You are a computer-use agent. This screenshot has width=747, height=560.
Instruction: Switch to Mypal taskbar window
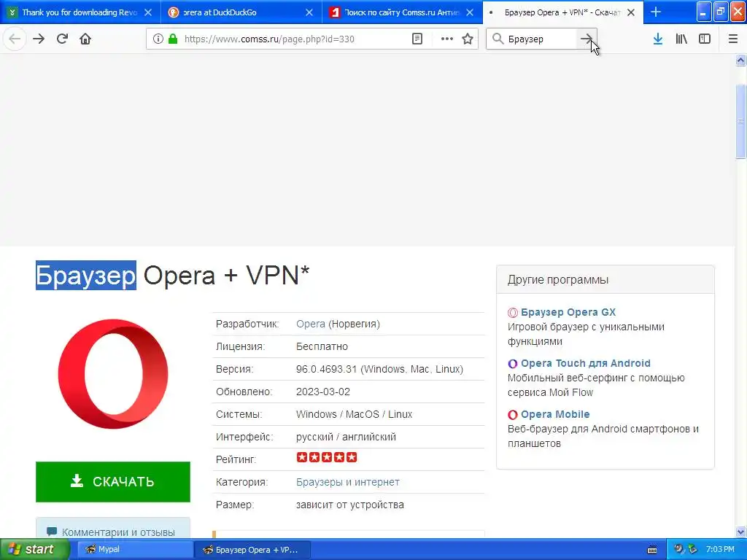(x=134, y=550)
